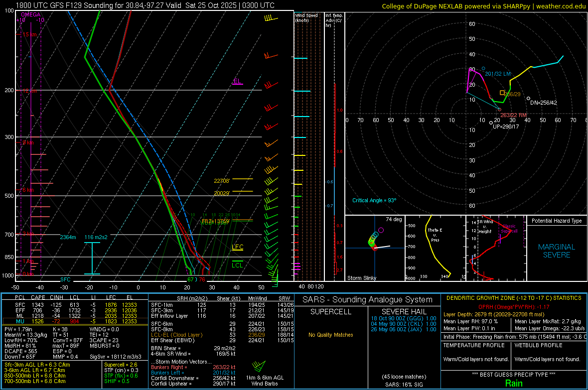Click the magenta EL marker on the skew-T
The height and width of the screenshot is (390, 588).
click(x=237, y=82)
